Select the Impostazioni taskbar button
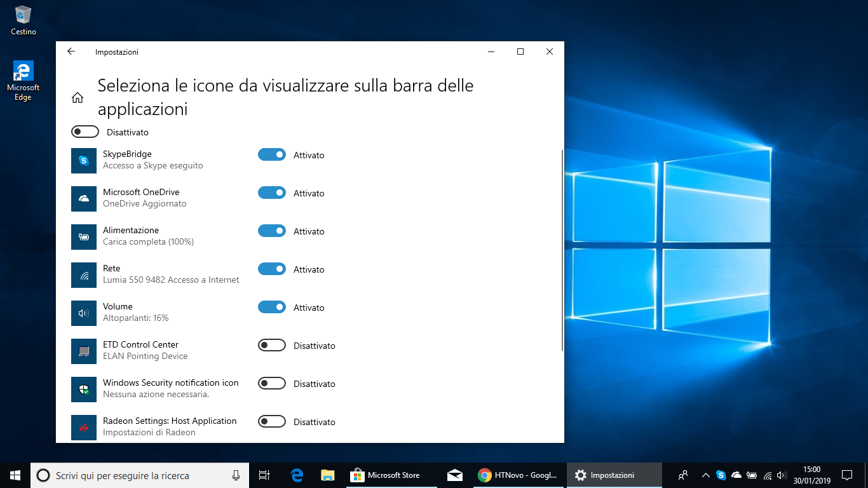 [614, 475]
